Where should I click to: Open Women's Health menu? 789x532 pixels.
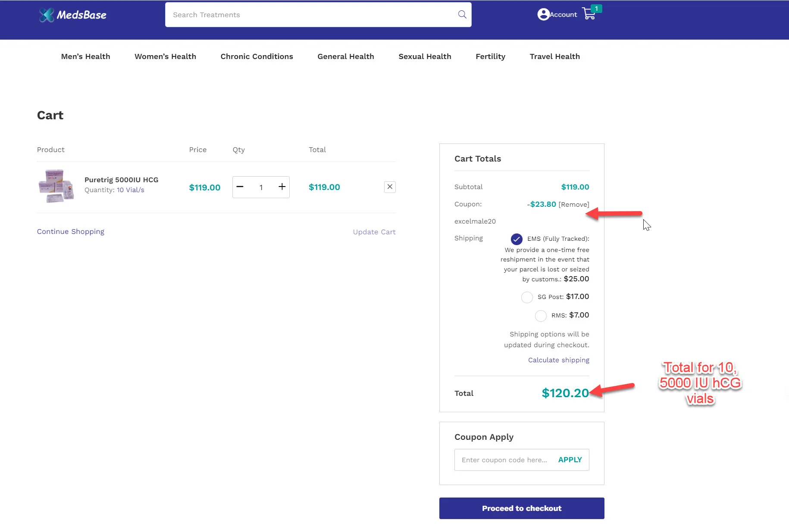[165, 56]
